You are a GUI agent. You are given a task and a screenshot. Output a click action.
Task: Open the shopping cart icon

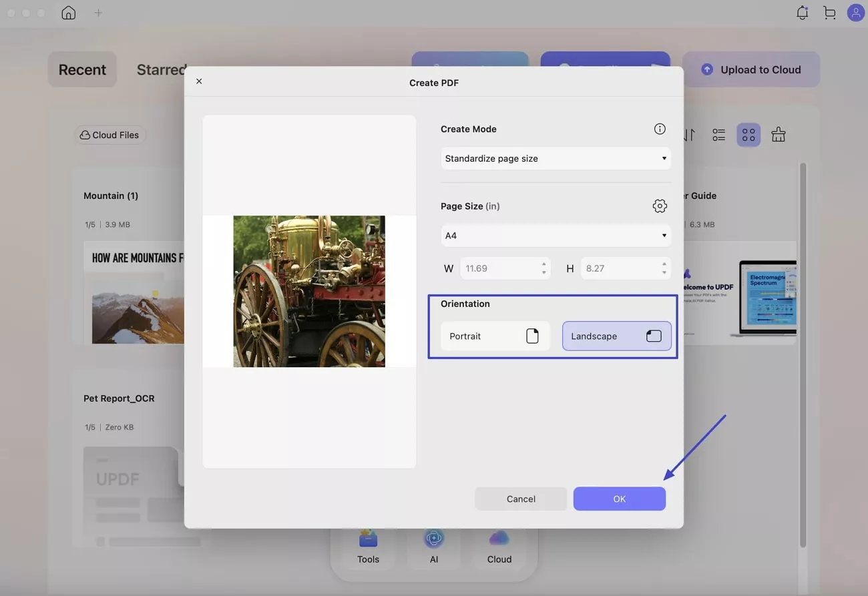[829, 13]
